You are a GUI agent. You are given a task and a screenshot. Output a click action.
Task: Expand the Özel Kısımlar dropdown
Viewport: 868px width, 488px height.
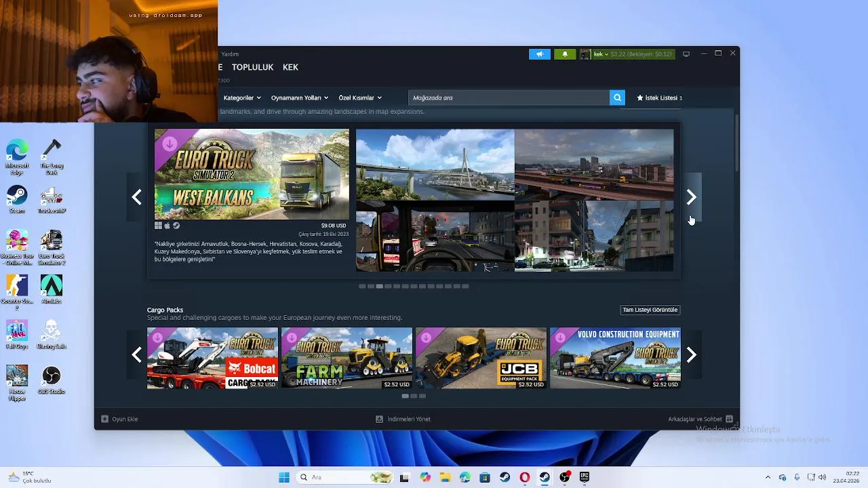tap(360, 98)
